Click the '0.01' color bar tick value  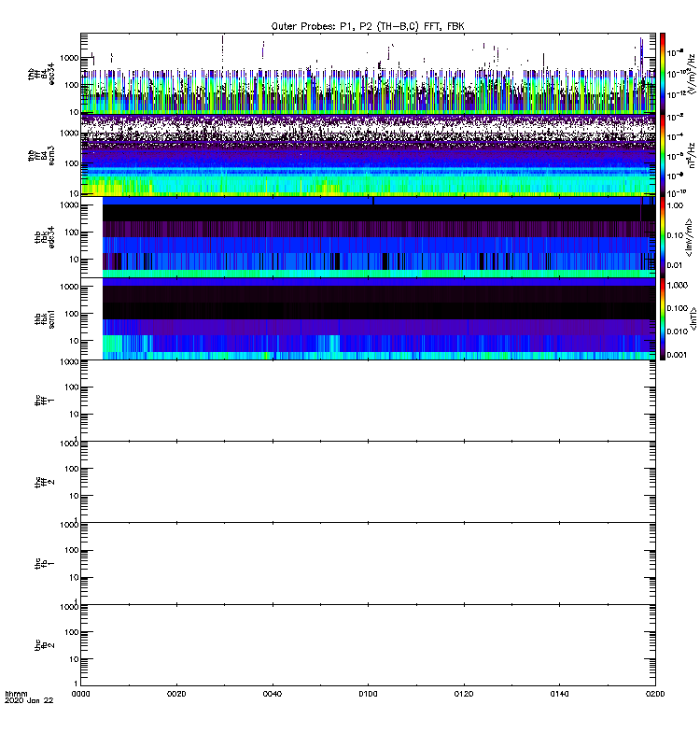675,265
